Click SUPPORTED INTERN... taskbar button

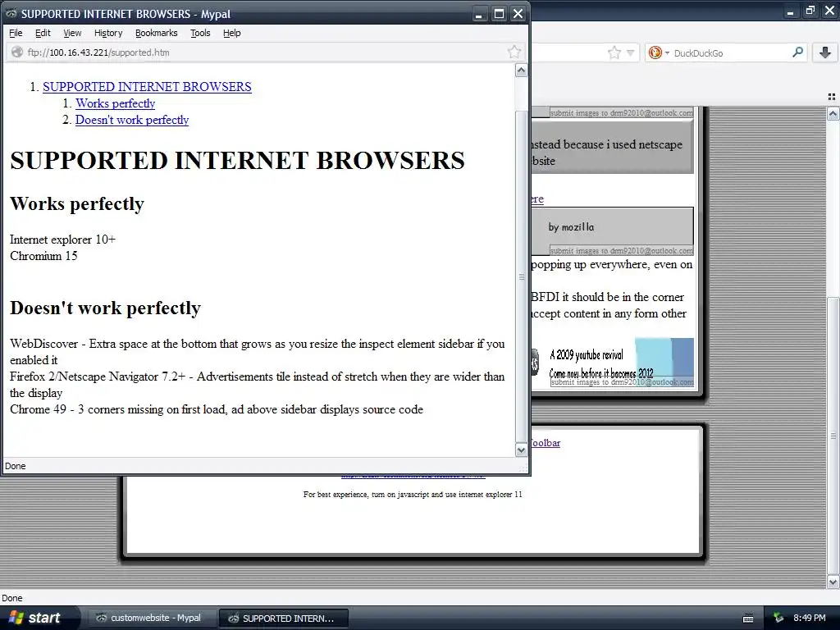284,619
